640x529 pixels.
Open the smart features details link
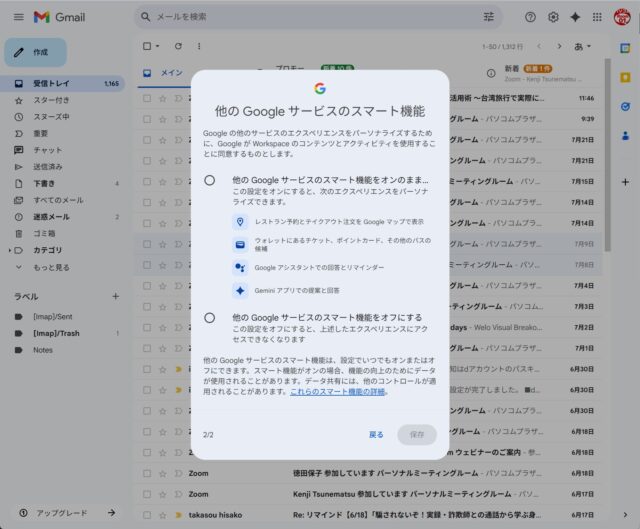[337, 392]
